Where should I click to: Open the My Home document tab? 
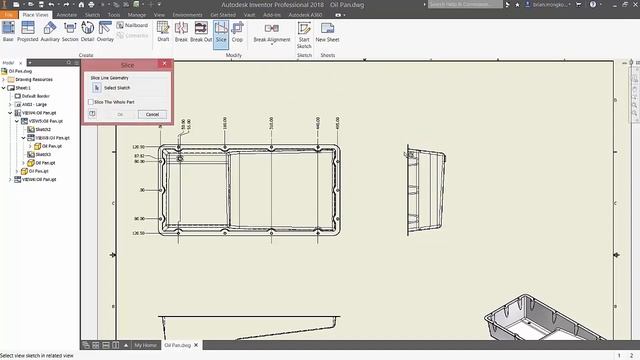pyautogui.click(x=145, y=345)
